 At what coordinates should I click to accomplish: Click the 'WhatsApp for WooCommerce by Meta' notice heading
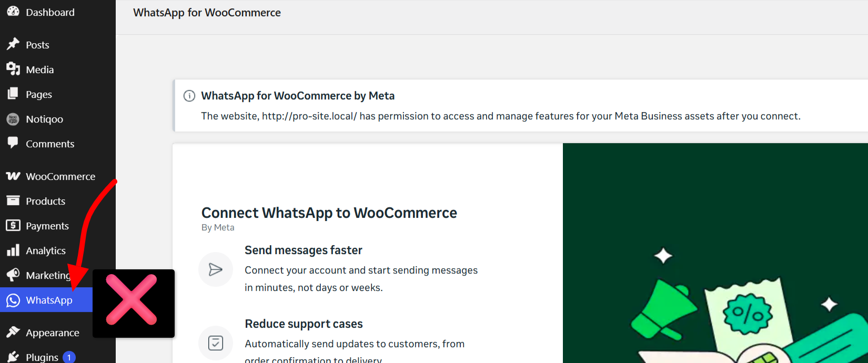[x=298, y=96]
